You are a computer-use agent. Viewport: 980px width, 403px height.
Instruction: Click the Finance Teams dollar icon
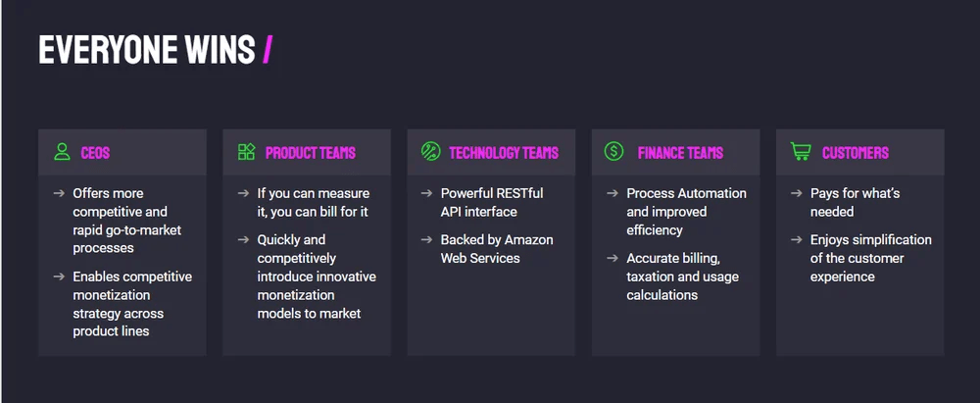614,152
